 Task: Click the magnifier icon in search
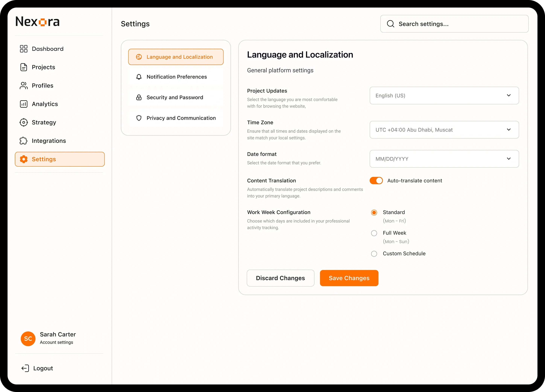pos(390,24)
